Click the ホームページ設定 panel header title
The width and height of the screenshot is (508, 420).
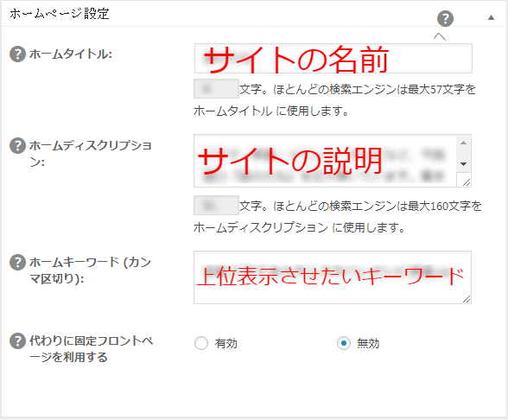coord(60,14)
